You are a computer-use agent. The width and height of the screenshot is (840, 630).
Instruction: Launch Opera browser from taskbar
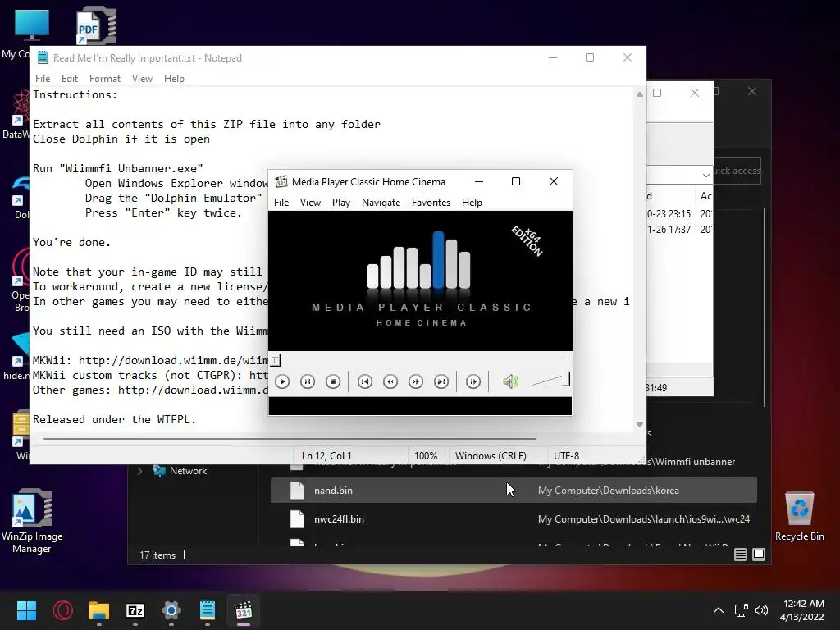point(63,610)
